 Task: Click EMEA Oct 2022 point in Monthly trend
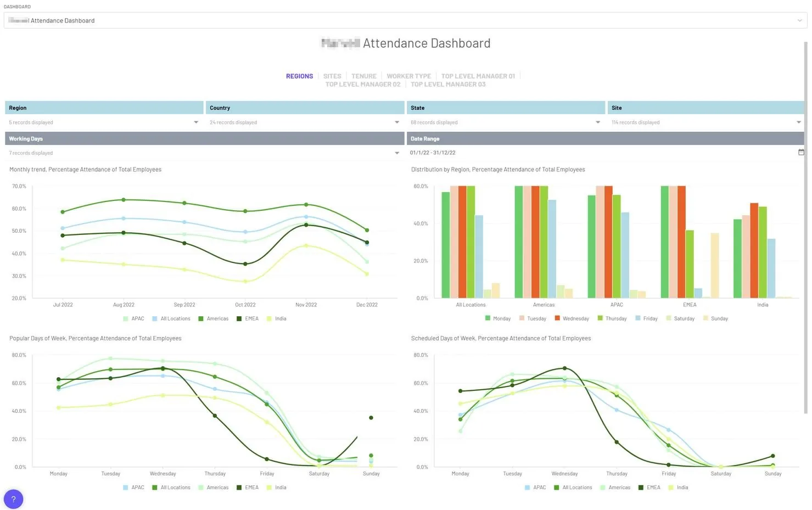245,264
